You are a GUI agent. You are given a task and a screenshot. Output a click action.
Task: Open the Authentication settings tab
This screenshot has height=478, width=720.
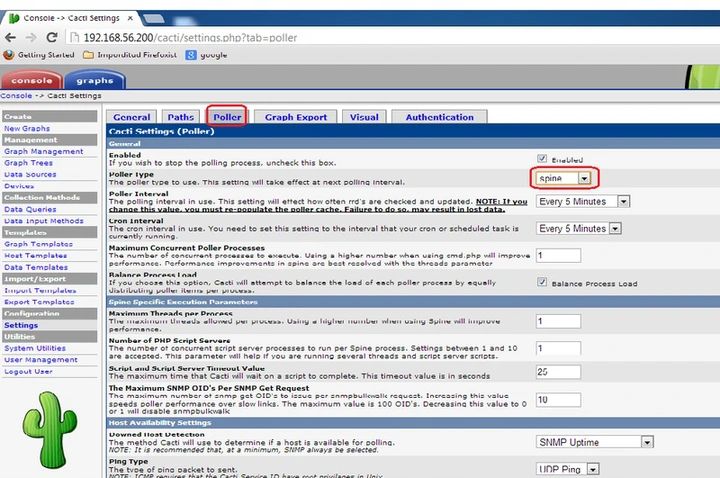click(x=439, y=117)
